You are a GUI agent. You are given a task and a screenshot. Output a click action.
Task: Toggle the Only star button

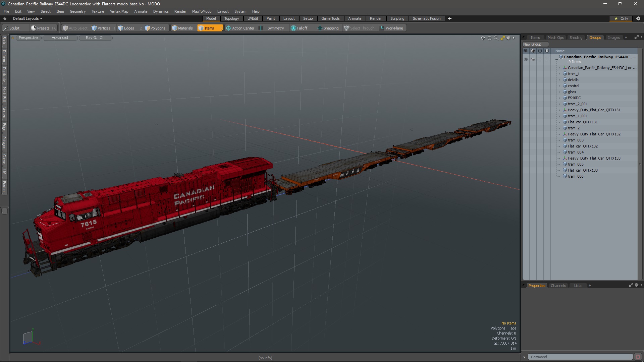[x=621, y=18]
